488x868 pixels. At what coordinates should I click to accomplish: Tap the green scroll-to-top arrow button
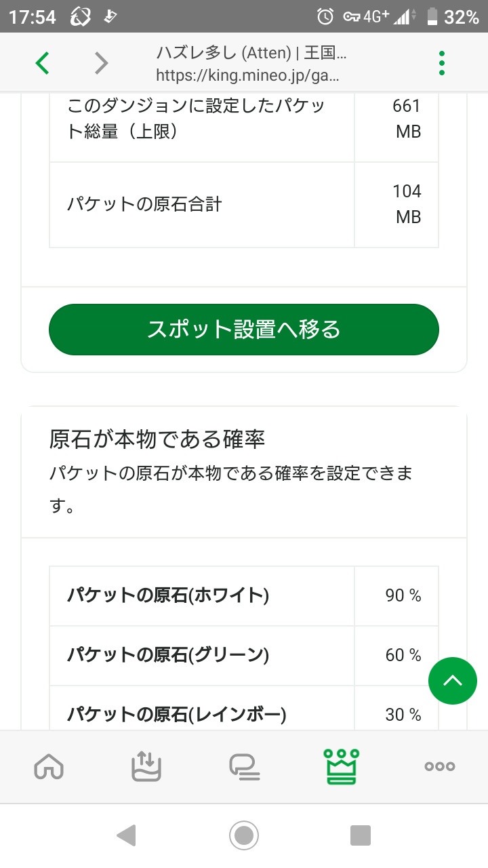point(452,681)
